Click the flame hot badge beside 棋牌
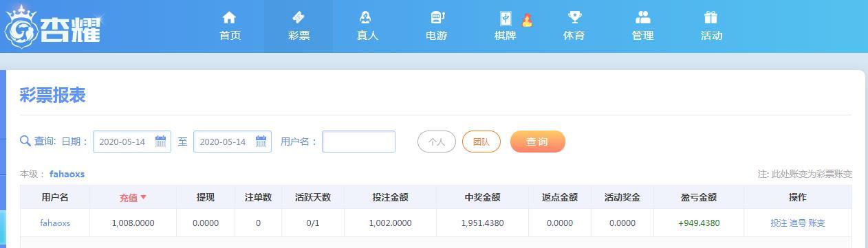This screenshot has width=868, height=248. point(527,20)
